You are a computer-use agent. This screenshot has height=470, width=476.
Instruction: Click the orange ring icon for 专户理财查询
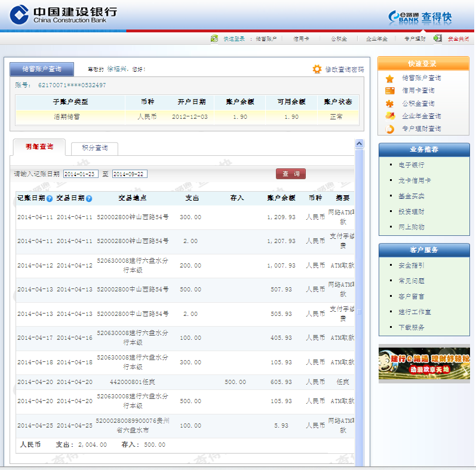[390, 128]
